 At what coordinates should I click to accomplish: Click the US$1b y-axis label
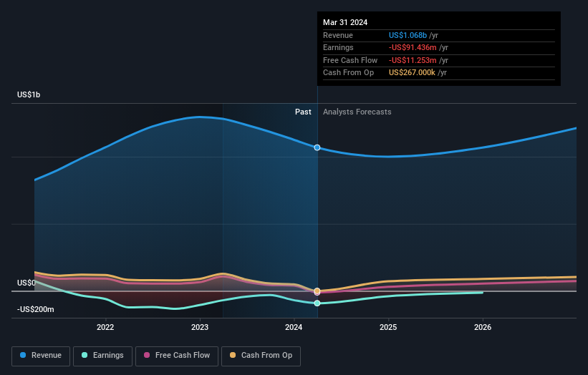pos(29,94)
